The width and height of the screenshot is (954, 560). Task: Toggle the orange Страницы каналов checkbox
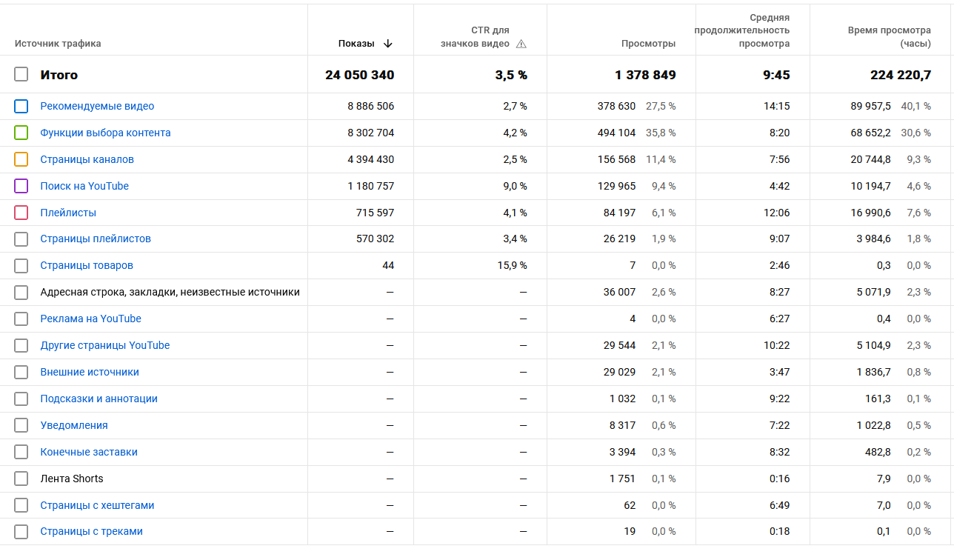pos(21,159)
